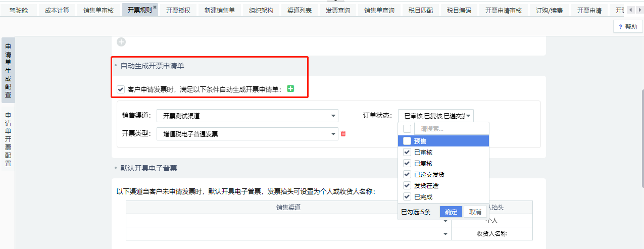
Task: Click the grey circular plus icon at top
Action: pyautogui.click(x=121, y=42)
